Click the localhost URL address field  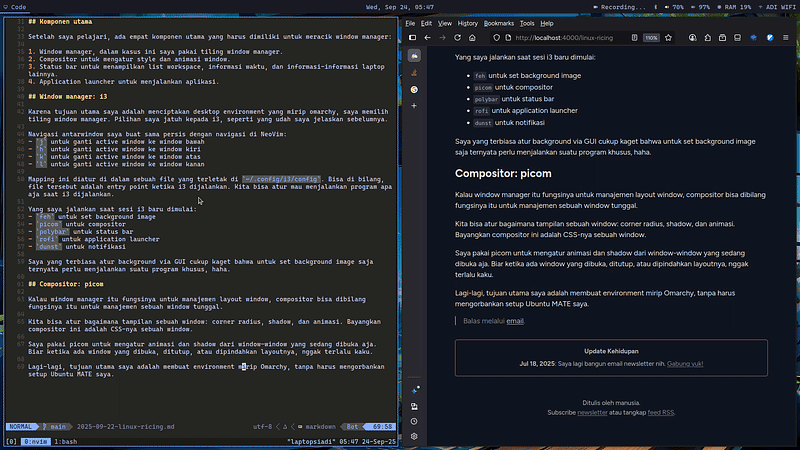coord(565,37)
